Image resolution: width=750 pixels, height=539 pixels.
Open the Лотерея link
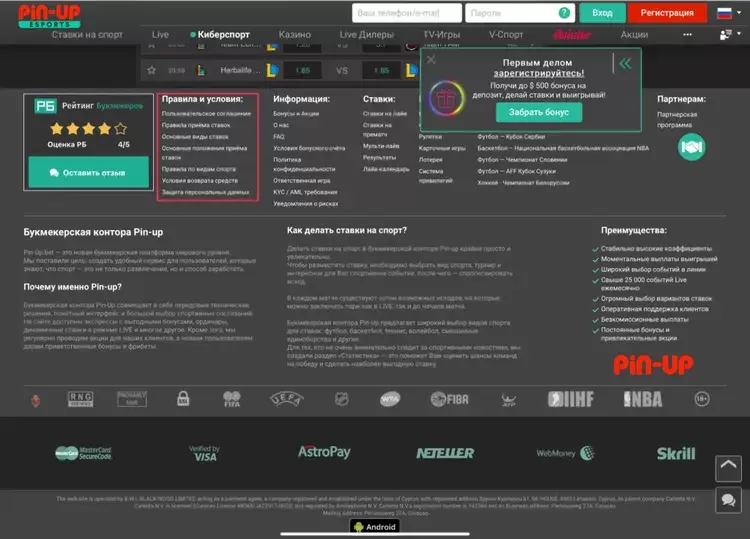(x=430, y=160)
